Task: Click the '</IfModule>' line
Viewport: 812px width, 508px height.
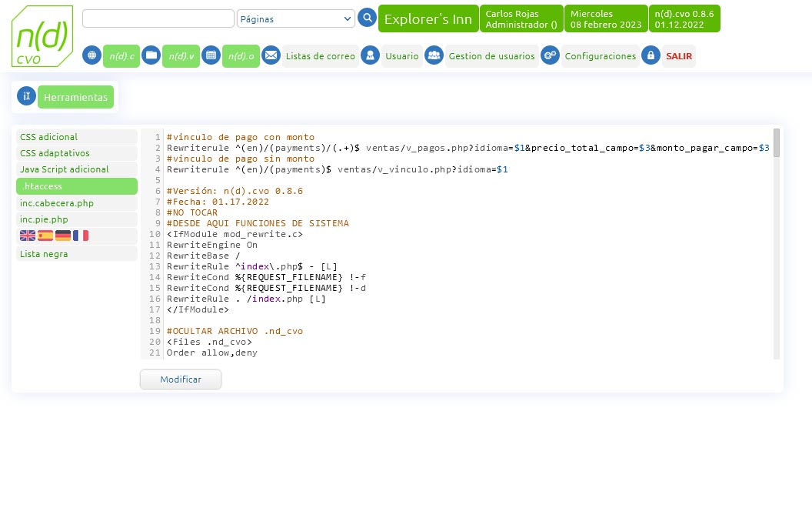Action: coord(198,309)
